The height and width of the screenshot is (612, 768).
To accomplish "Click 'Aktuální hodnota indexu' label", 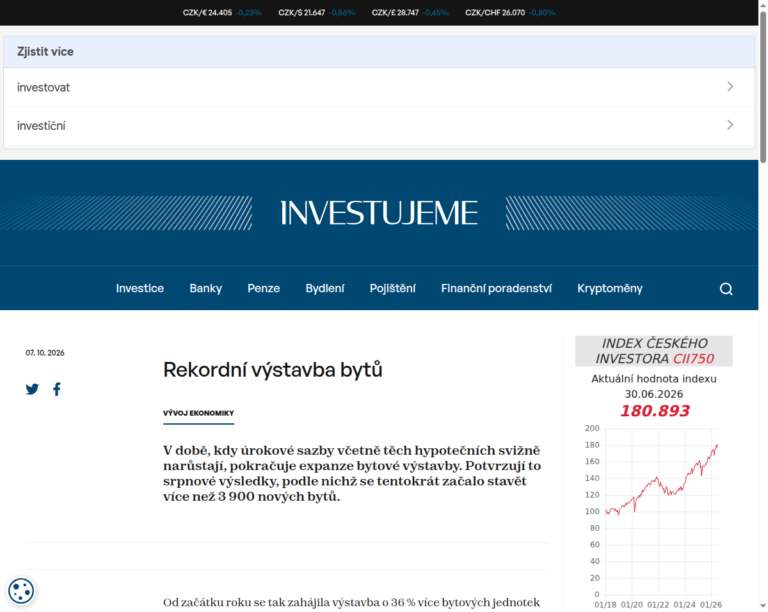I will pyautogui.click(x=654, y=378).
